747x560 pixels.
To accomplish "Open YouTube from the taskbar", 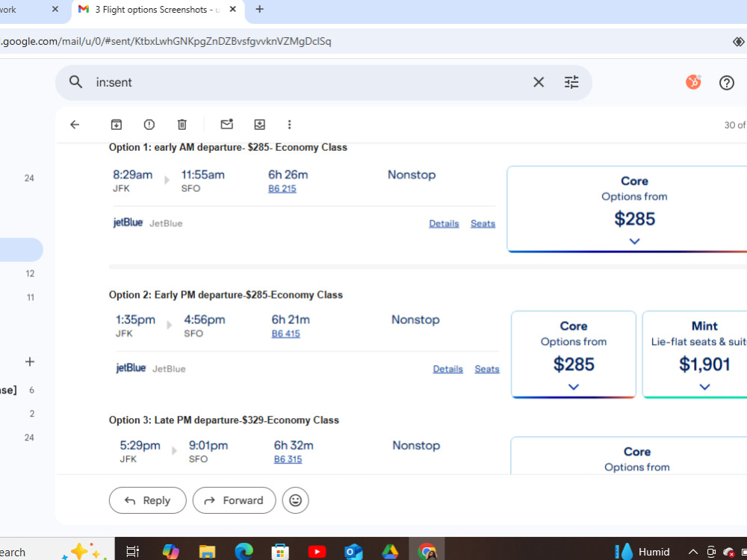I will click(x=317, y=552).
